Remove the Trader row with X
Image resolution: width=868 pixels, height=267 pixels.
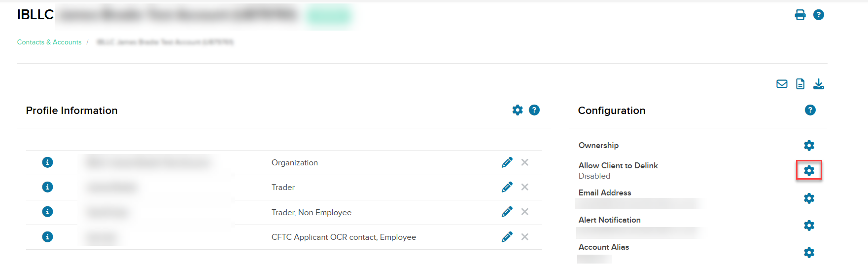(x=525, y=187)
